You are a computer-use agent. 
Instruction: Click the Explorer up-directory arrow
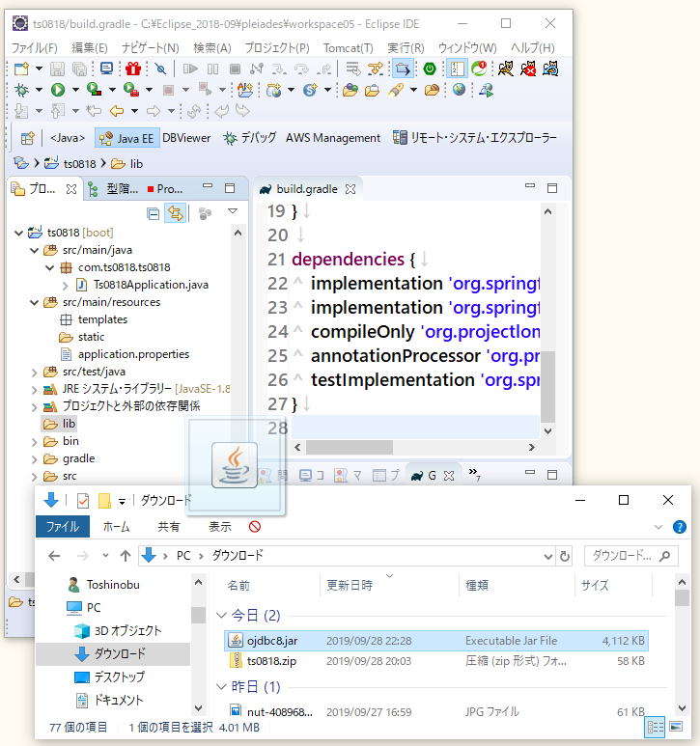click(126, 555)
